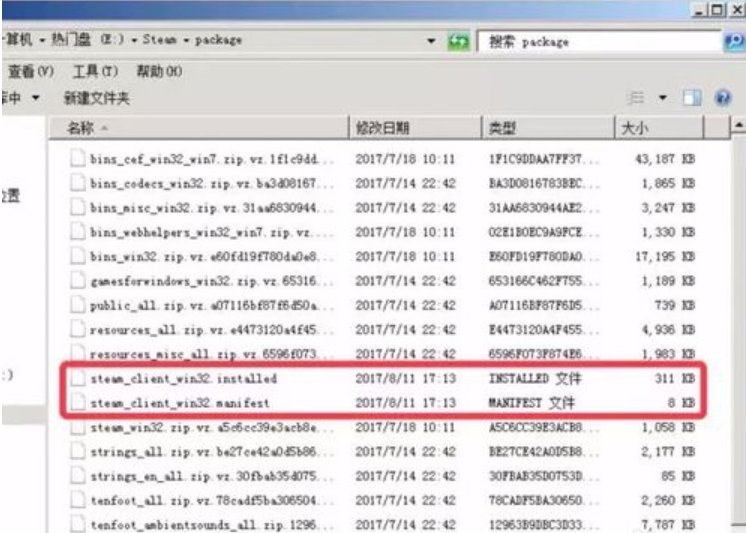
Task: Click the 7,787 KB size cell
Action: click(x=668, y=525)
